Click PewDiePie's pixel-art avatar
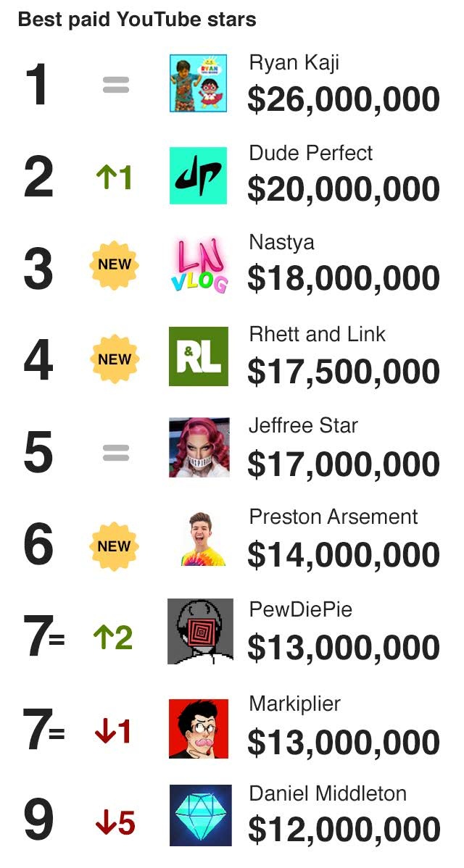This screenshot has height=868, width=464. [200, 631]
